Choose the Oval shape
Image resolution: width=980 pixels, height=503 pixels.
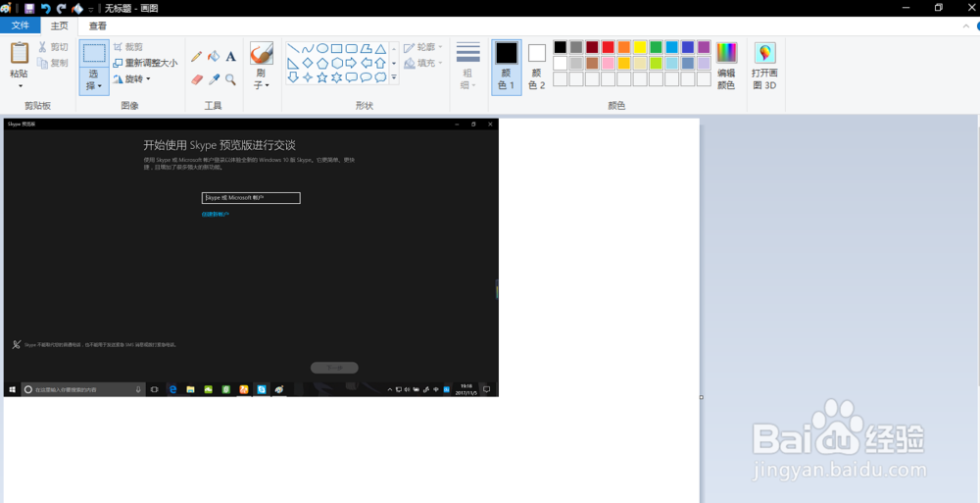[x=321, y=48]
